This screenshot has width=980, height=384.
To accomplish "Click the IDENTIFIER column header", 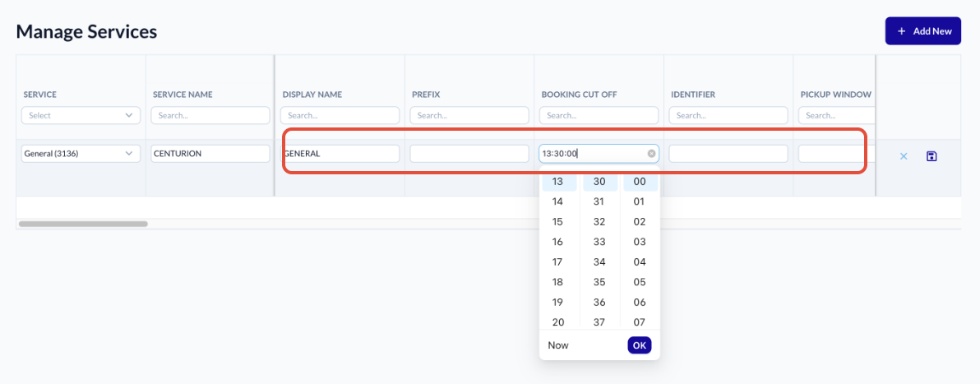I will [x=693, y=95].
